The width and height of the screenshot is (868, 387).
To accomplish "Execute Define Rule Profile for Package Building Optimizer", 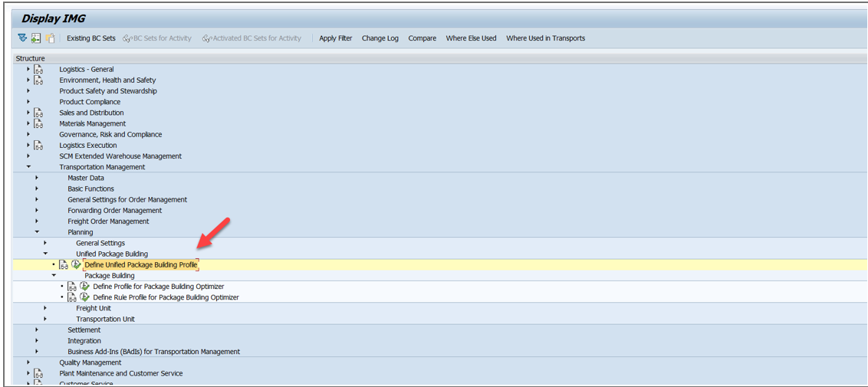I will 84,297.
